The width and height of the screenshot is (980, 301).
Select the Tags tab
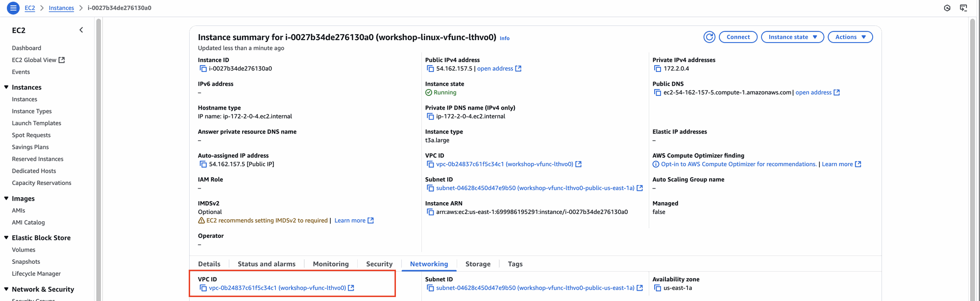pyautogui.click(x=515, y=264)
